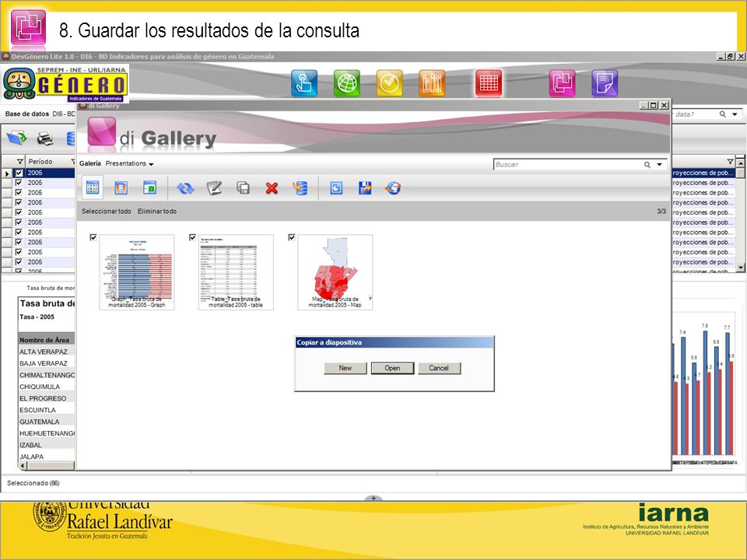Open the Graph tasa bruta de mortalidad thumbnail
This screenshot has width=747, height=560.
coord(137,272)
